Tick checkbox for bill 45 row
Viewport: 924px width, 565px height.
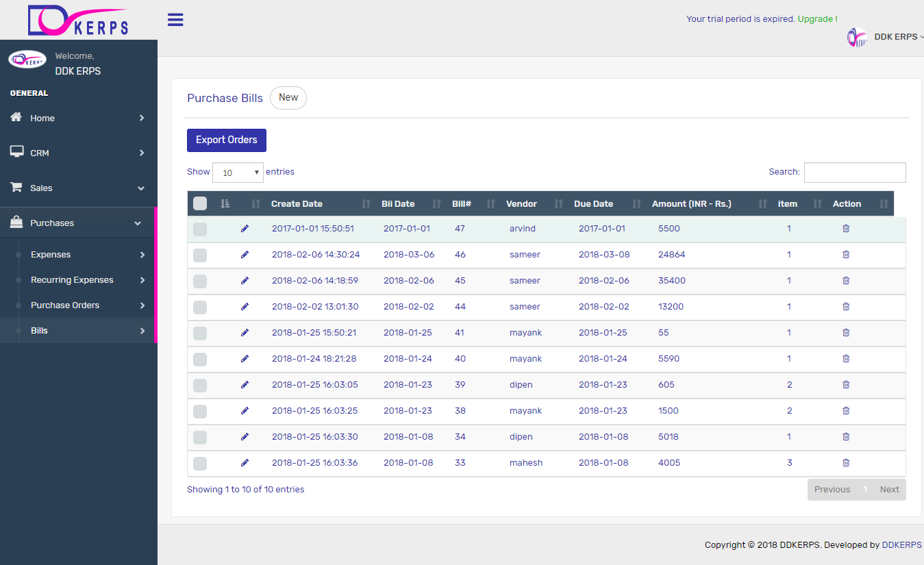click(200, 281)
